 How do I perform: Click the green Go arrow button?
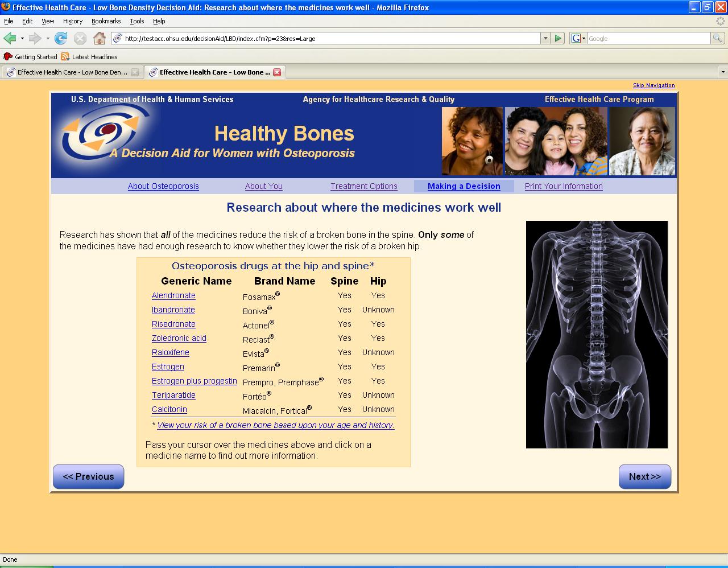point(558,38)
